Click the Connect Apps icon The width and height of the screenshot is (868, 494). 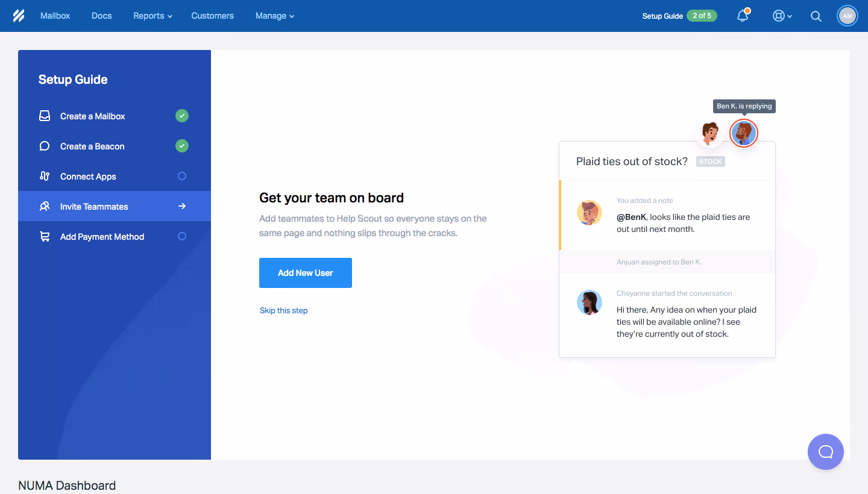[45, 177]
